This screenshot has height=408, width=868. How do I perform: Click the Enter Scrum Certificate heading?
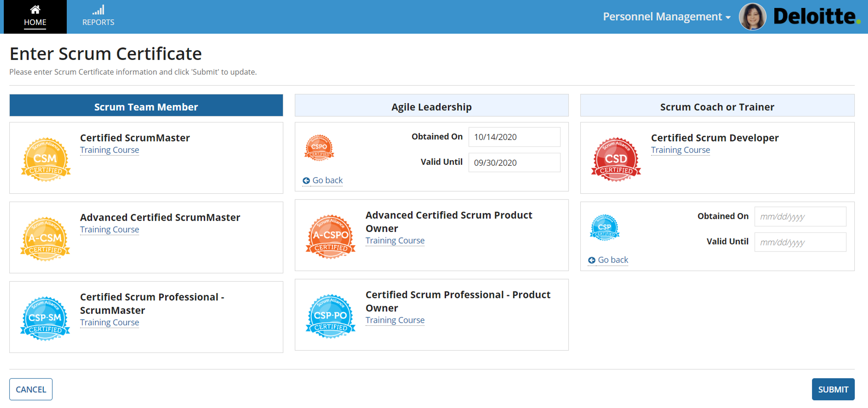pyautogui.click(x=106, y=54)
